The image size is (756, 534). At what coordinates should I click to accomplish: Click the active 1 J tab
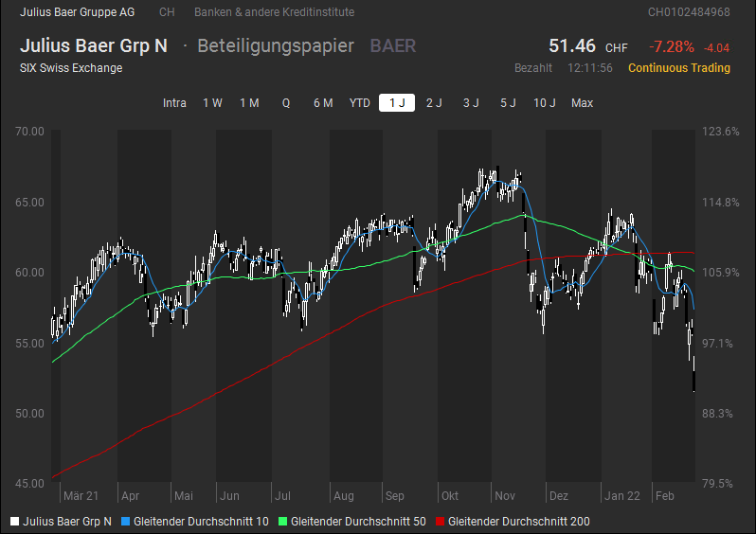tap(397, 103)
